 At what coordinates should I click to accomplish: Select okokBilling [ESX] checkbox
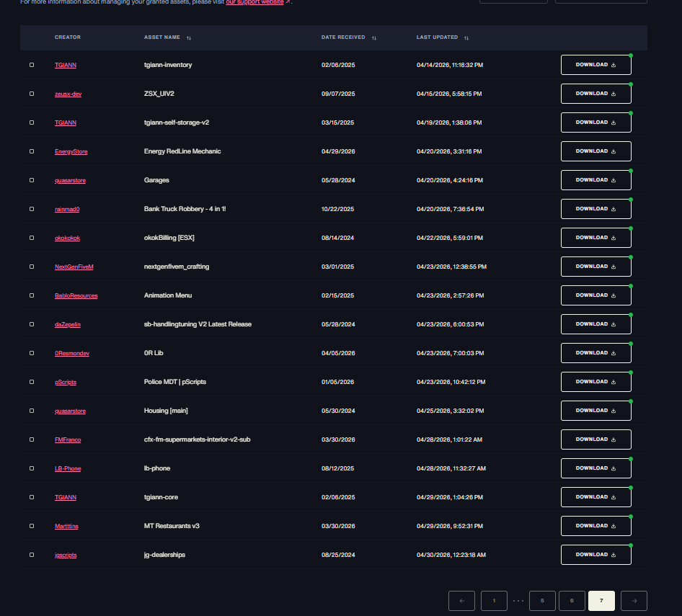(x=32, y=238)
